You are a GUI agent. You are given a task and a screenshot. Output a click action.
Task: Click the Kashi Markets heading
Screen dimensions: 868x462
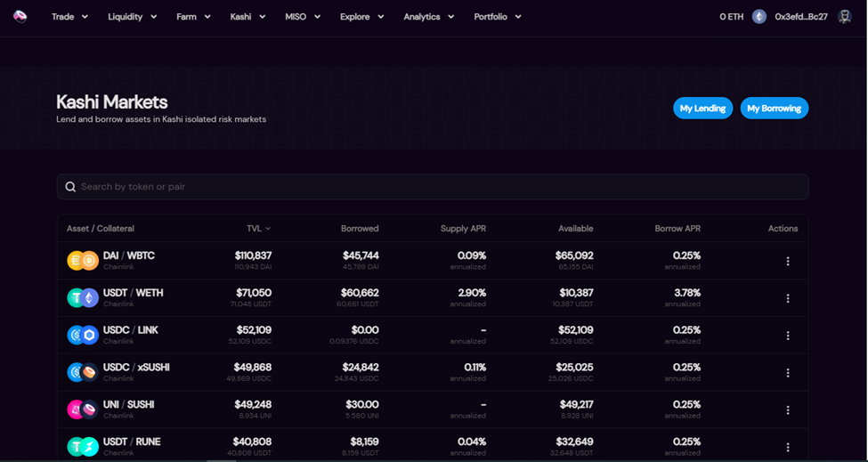click(112, 102)
